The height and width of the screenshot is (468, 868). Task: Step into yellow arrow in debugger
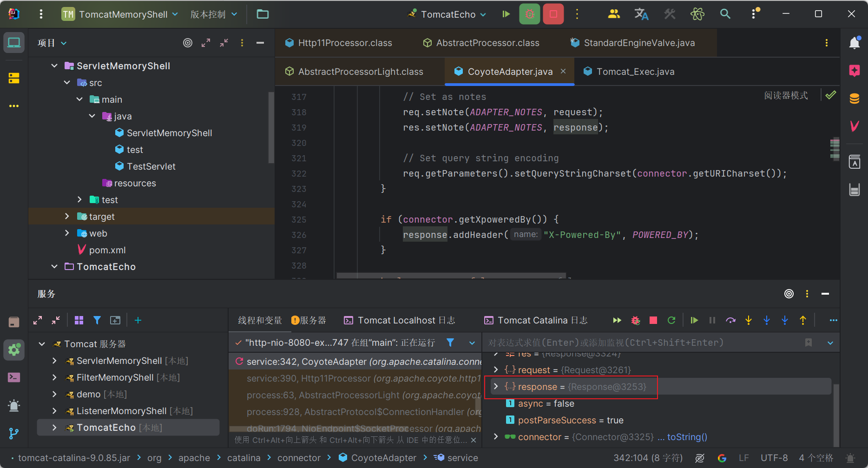(749, 320)
